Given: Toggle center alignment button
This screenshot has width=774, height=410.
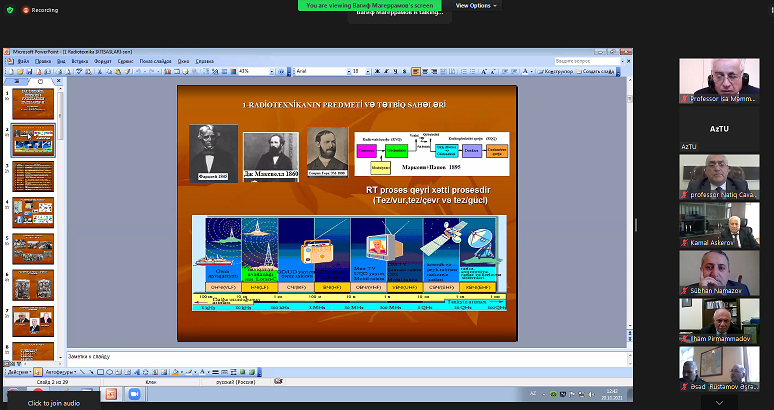Looking at the screenshot, I should tap(425, 72).
